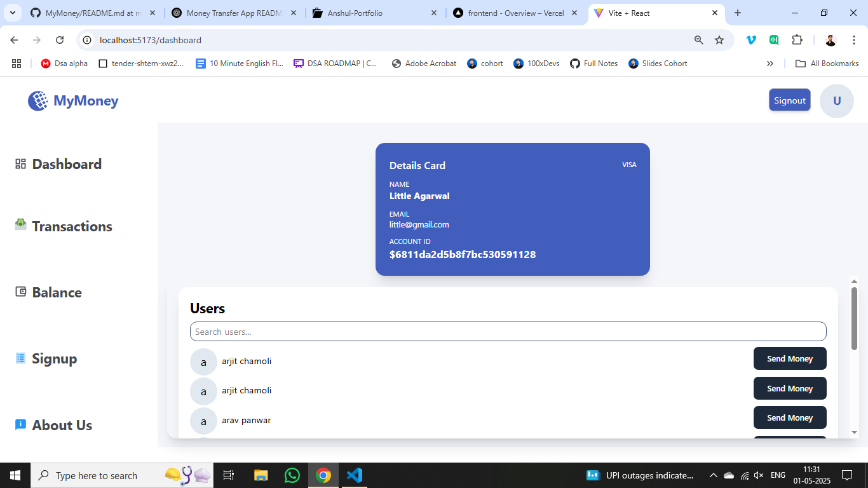Click the MyMoney globe logo icon
The width and height of the screenshot is (868, 488).
coord(38,101)
